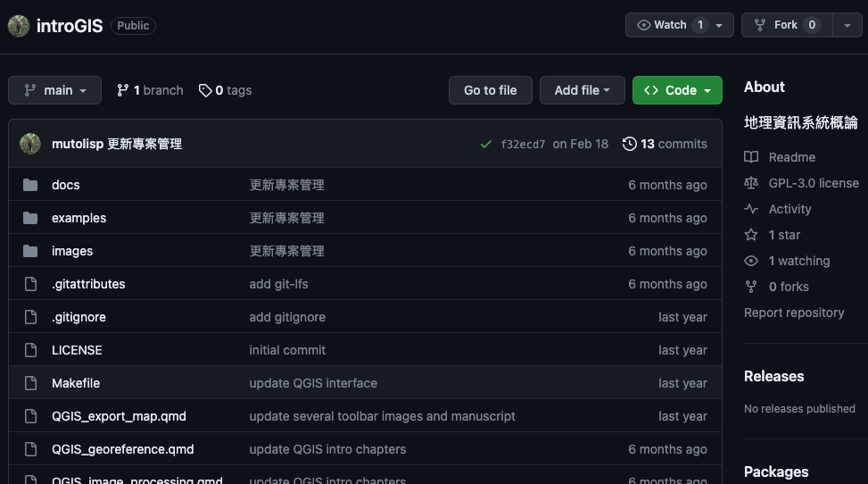Click the file icon next to Makefile
This screenshot has height=484, width=868.
pyautogui.click(x=30, y=383)
